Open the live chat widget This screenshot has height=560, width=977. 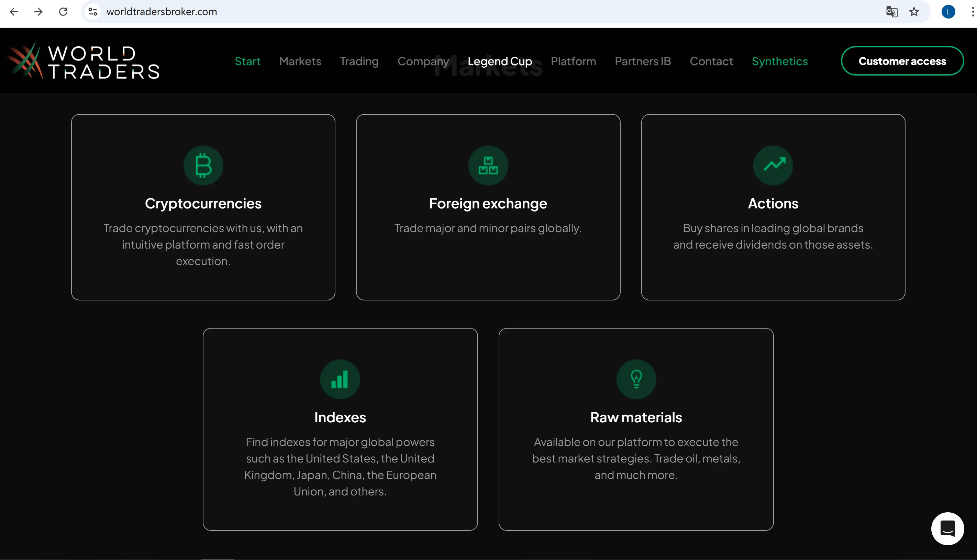coord(947,528)
